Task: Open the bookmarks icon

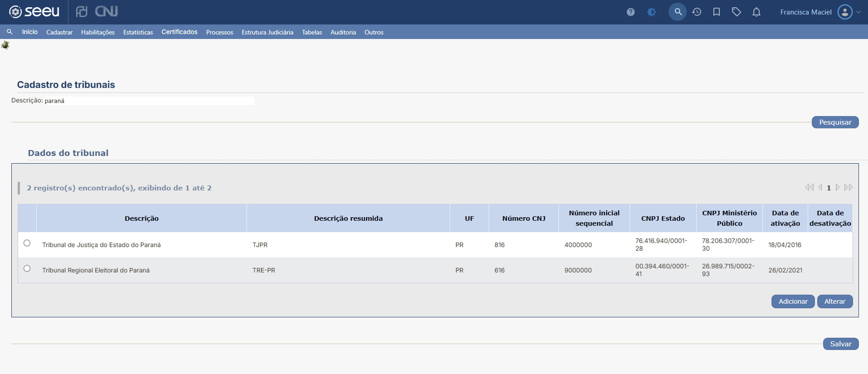Action: (717, 12)
